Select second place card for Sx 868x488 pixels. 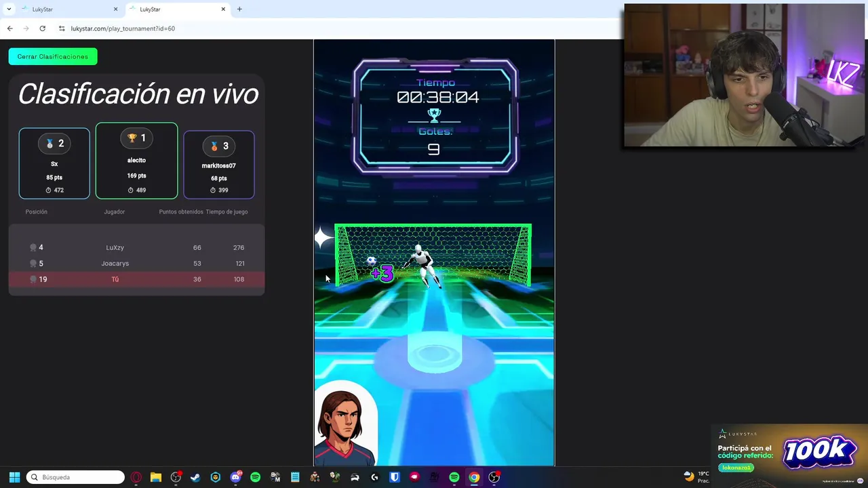pyautogui.click(x=54, y=163)
